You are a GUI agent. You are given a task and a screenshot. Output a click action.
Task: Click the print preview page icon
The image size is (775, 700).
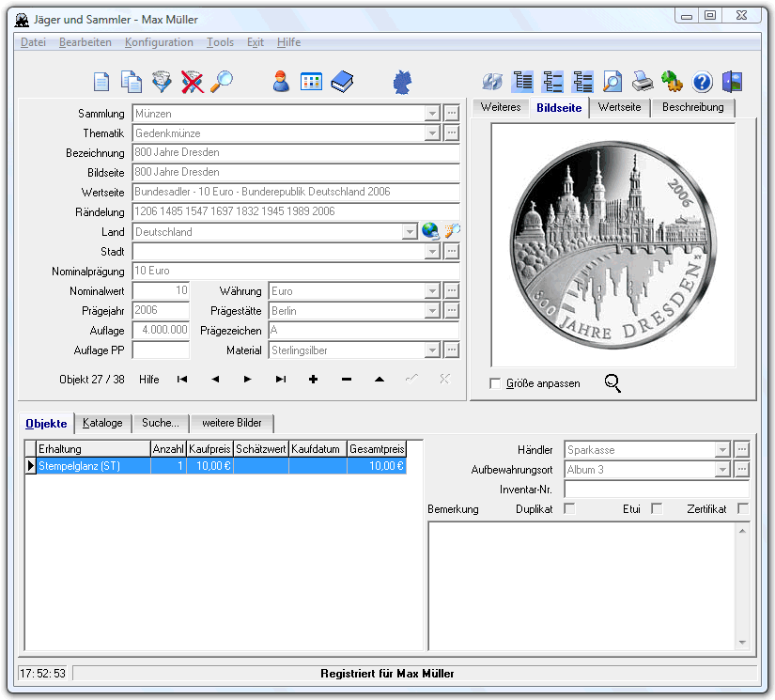612,82
